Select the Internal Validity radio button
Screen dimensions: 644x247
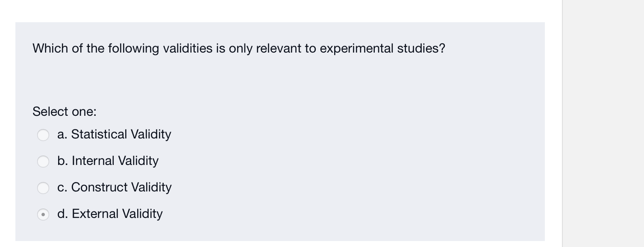pos(43,162)
